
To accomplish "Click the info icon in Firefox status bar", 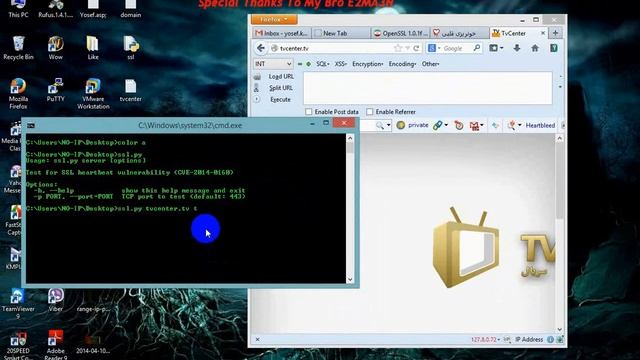I will pyautogui.click(x=550, y=340).
